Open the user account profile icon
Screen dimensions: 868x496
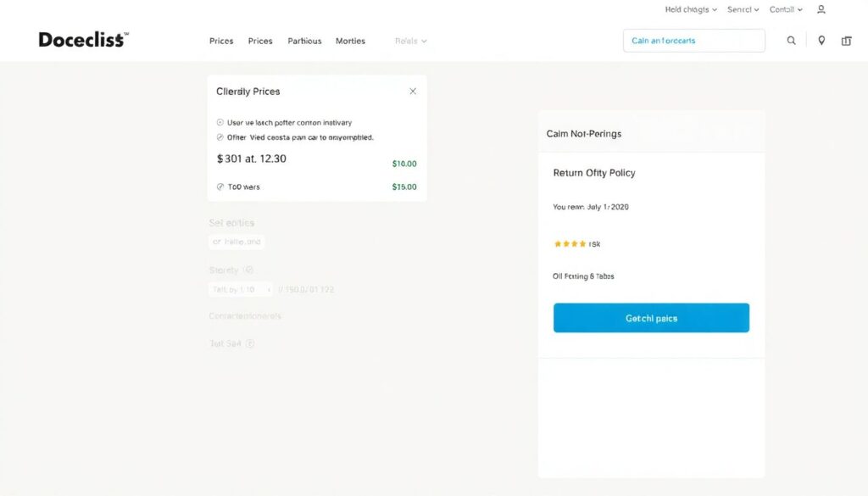pyautogui.click(x=821, y=9)
